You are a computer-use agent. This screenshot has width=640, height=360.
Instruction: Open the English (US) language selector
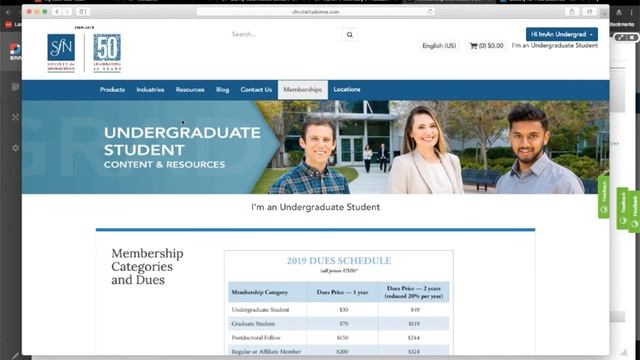(439, 46)
